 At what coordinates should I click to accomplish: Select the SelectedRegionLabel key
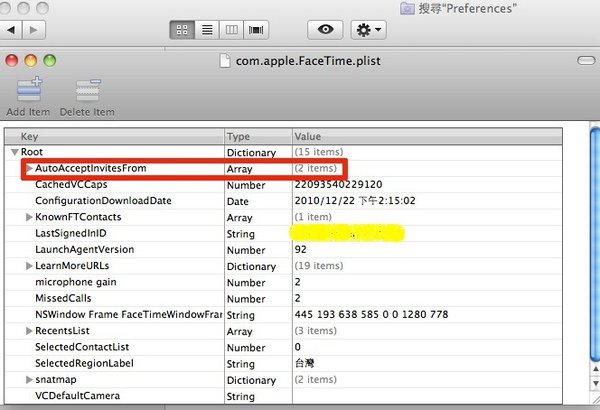[x=85, y=363]
